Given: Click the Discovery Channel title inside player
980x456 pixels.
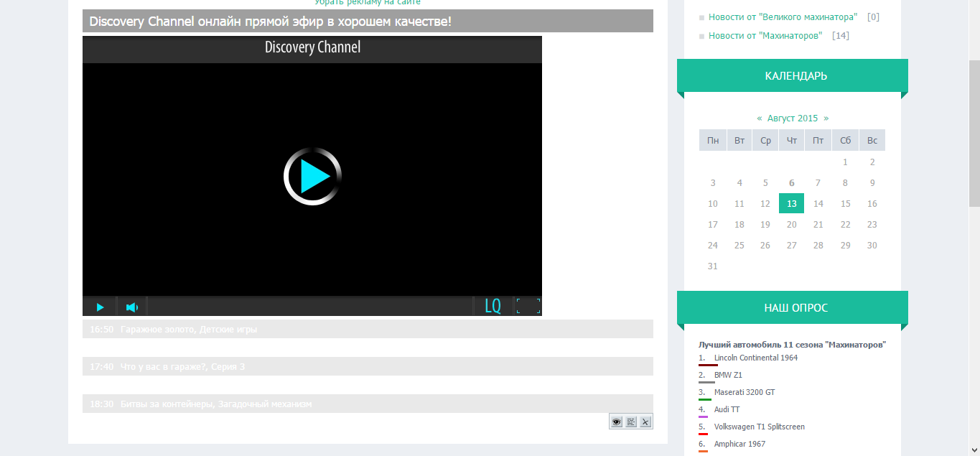Looking at the screenshot, I should pyautogui.click(x=312, y=47).
